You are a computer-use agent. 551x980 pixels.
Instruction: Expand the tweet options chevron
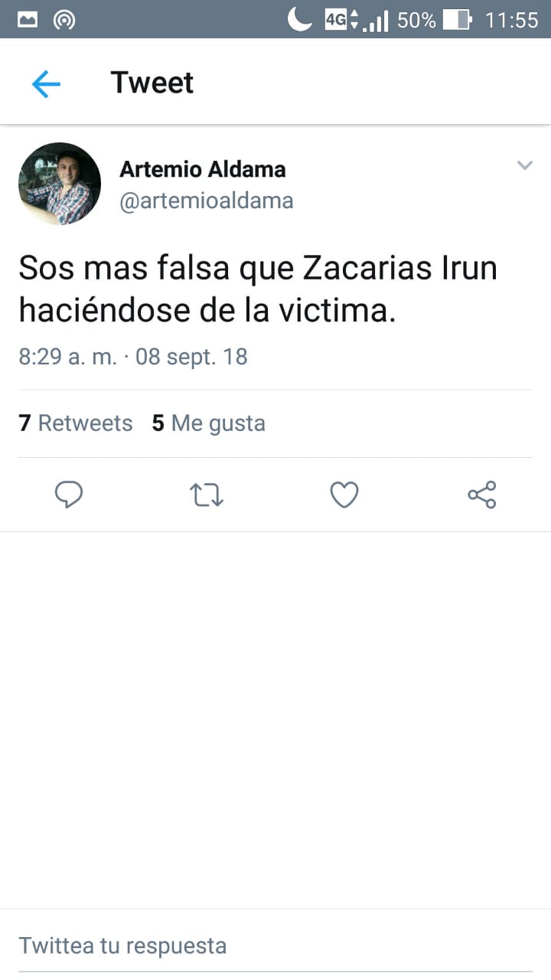pyautogui.click(x=524, y=165)
